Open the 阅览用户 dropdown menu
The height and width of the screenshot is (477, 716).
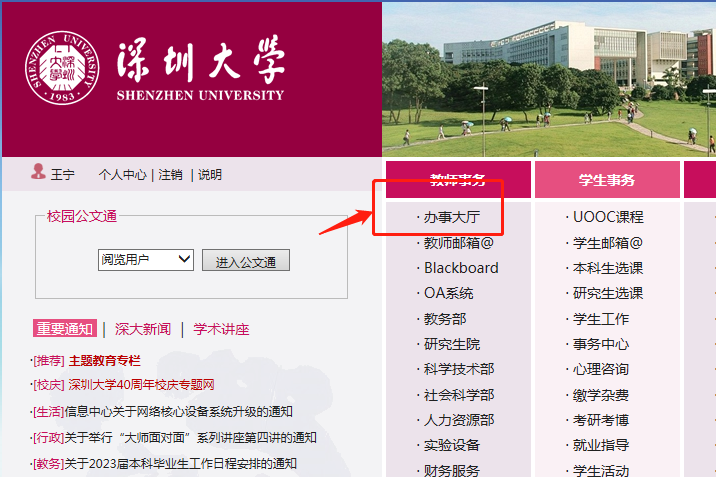click(x=145, y=260)
